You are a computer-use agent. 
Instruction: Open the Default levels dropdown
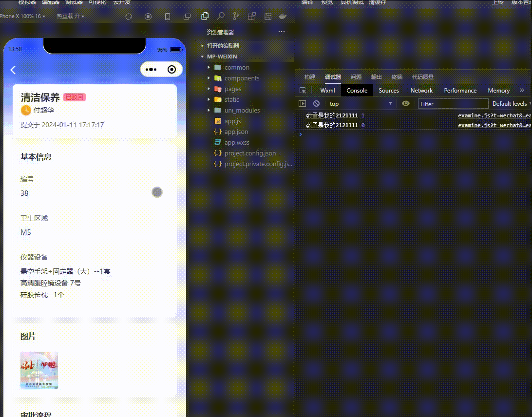pyautogui.click(x=512, y=103)
